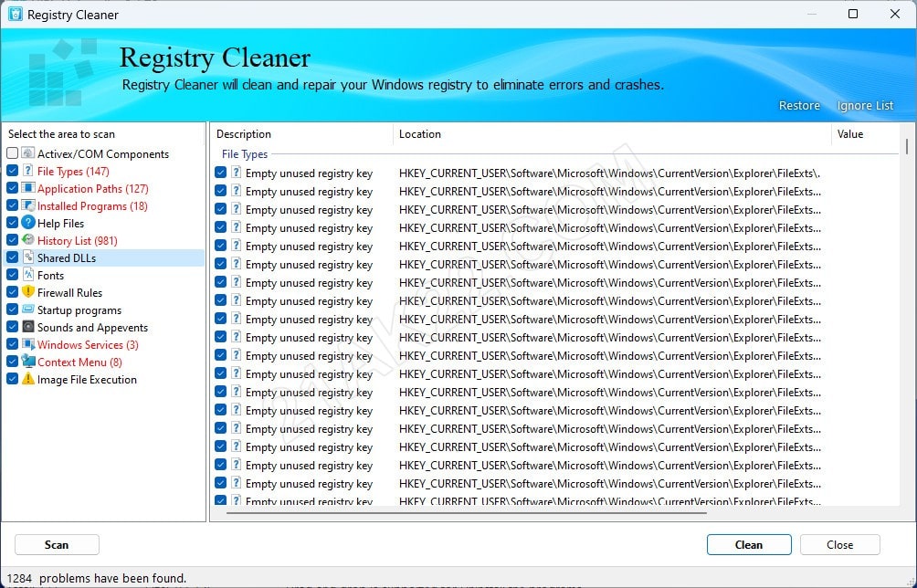Uncheck the first Empty unused registry key result
This screenshot has width=917, height=588.
(x=220, y=173)
